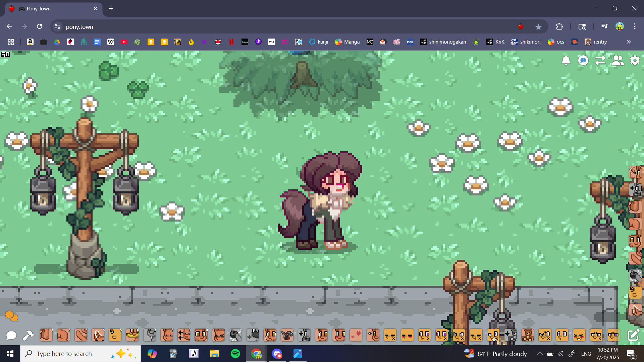The width and height of the screenshot is (644, 362).
Task: Open the shinimonogakari bookmark
Action: [x=443, y=42]
